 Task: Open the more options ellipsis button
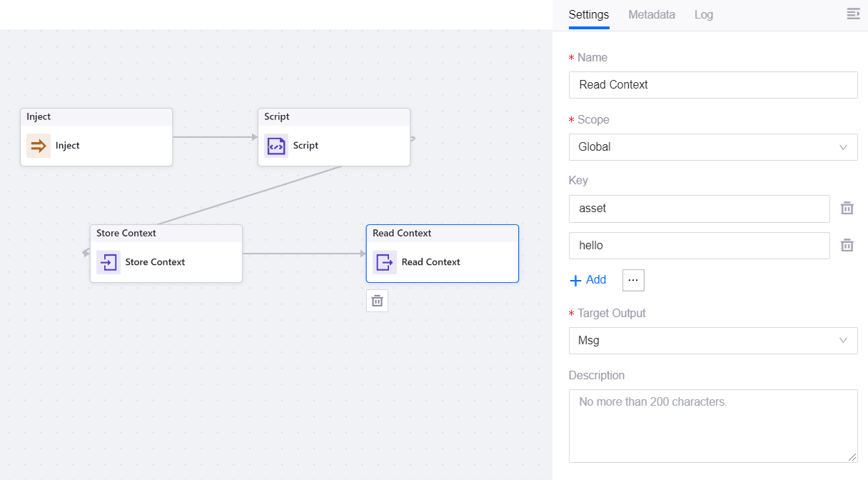click(633, 280)
